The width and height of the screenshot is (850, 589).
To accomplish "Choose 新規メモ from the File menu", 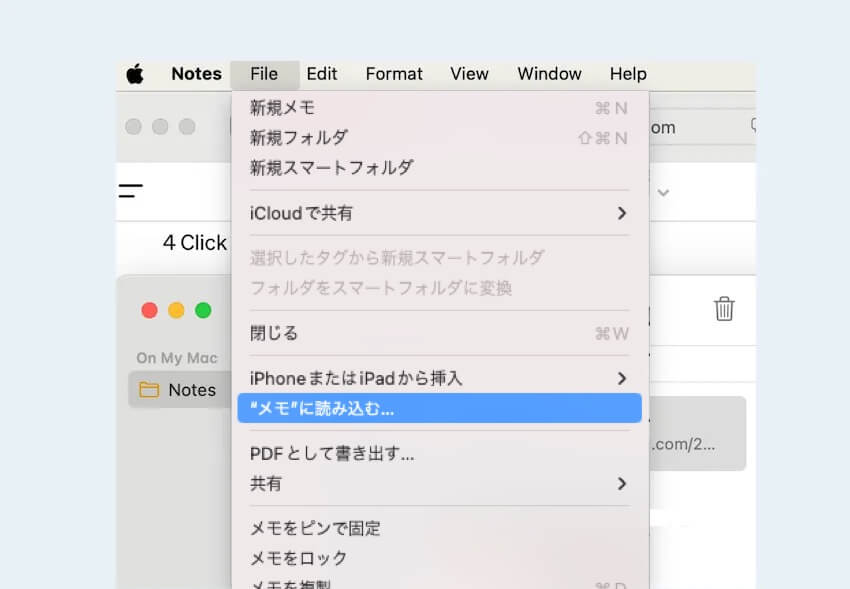I will 439,108.
